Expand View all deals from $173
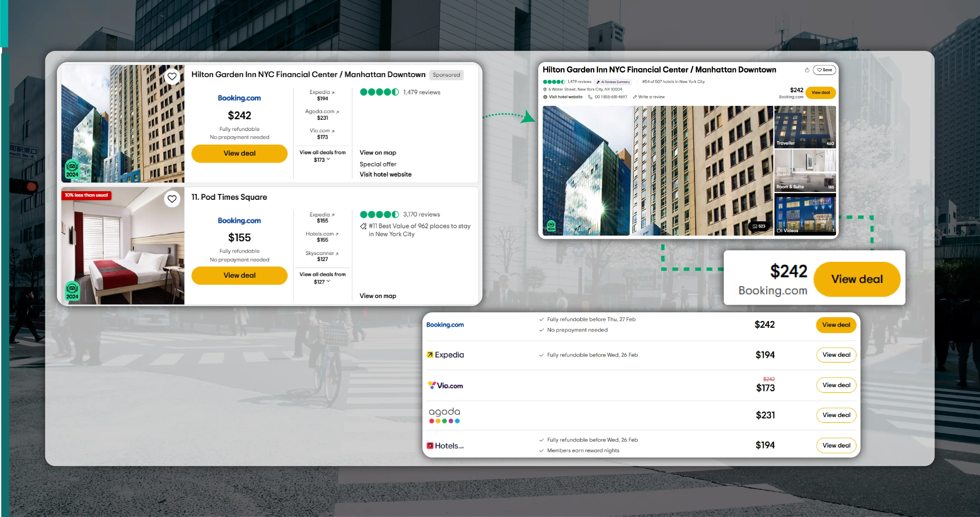 (322, 156)
